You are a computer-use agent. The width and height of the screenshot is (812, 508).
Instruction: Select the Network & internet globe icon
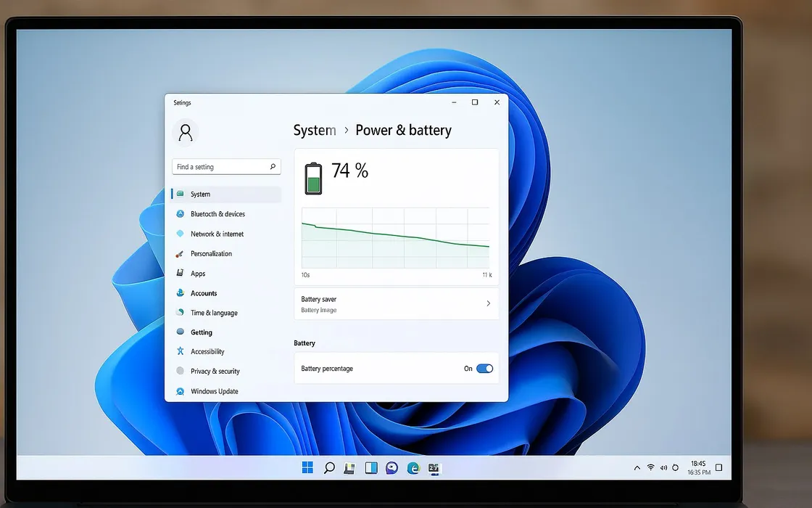(182, 234)
